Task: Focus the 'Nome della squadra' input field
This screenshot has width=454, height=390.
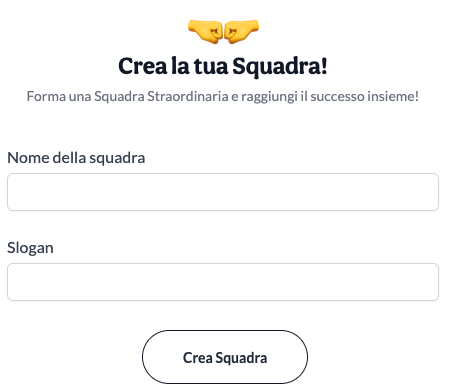Action: 223,192
